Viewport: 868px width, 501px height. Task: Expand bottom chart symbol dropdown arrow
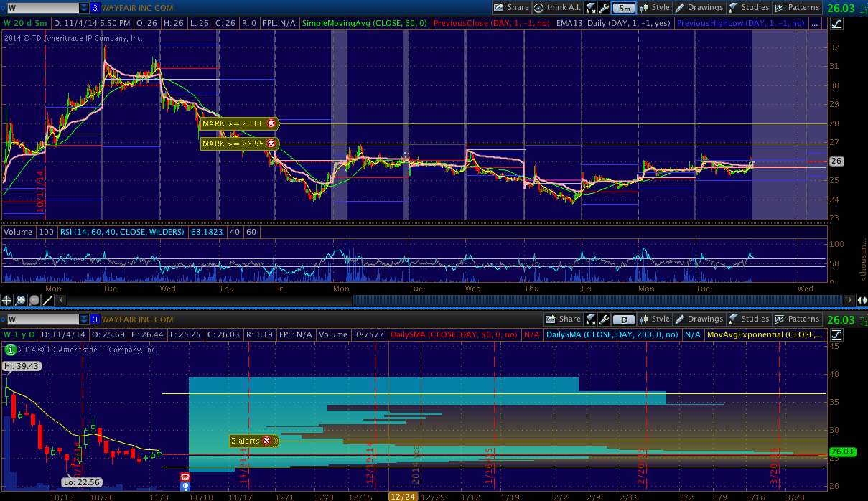pos(83,319)
